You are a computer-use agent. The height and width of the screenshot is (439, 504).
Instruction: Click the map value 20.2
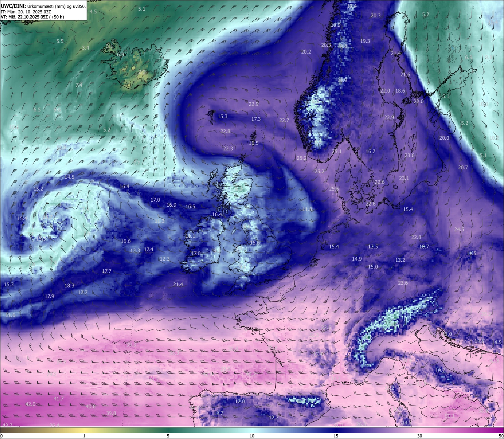(x=306, y=52)
